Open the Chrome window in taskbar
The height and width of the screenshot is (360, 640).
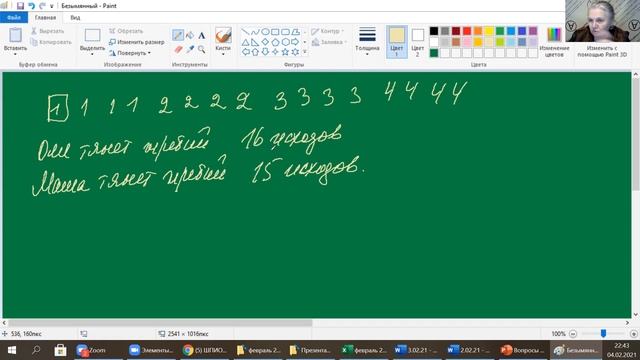(204, 350)
